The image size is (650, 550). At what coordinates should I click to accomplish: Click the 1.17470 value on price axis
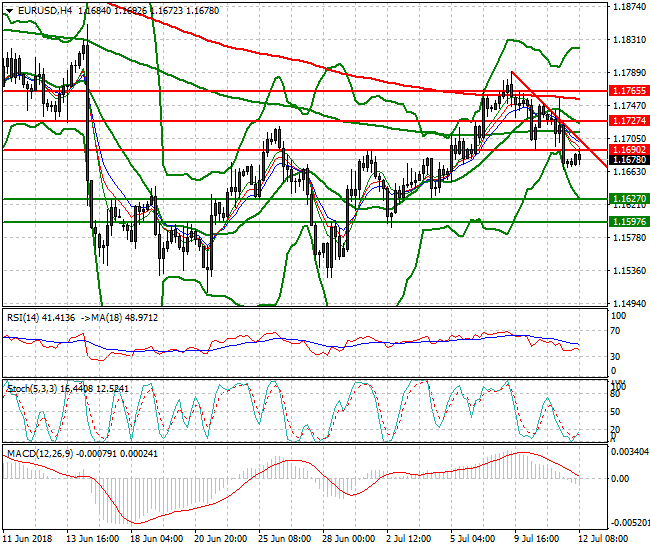pos(629,106)
